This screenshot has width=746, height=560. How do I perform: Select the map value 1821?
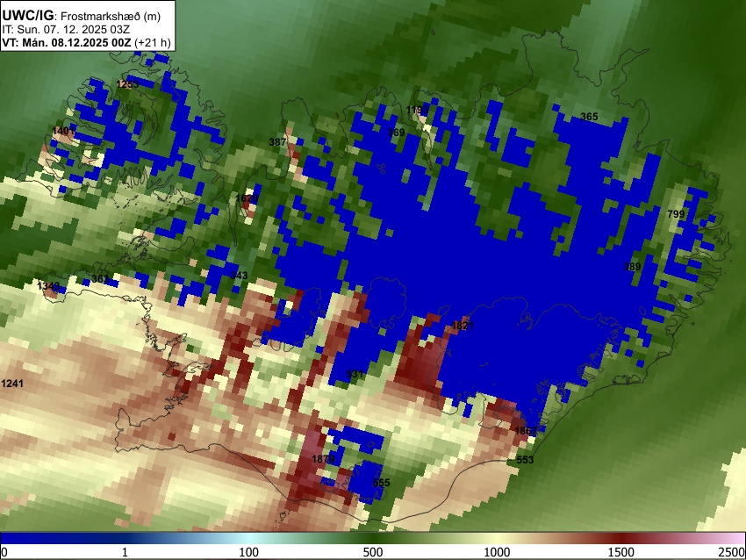tap(463, 326)
